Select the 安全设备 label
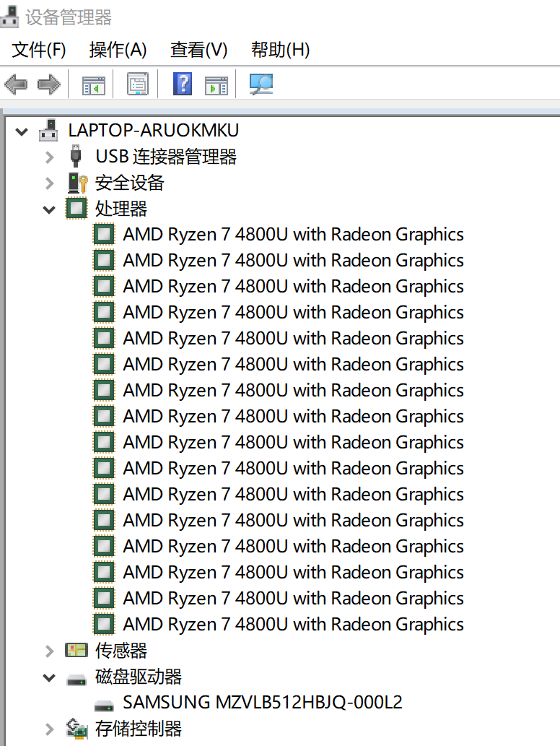This screenshot has width=560, height=746. [129, 183]
